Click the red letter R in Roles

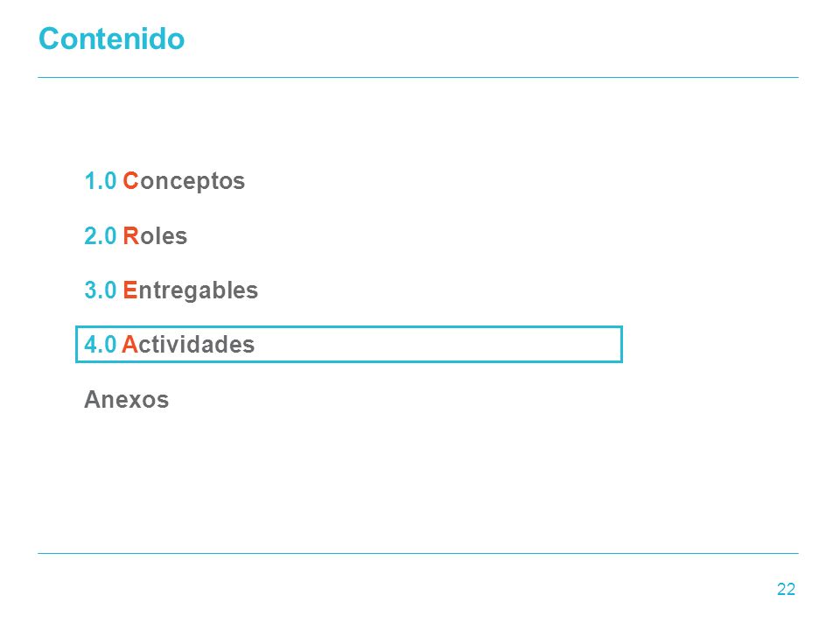tap(130, 235)
